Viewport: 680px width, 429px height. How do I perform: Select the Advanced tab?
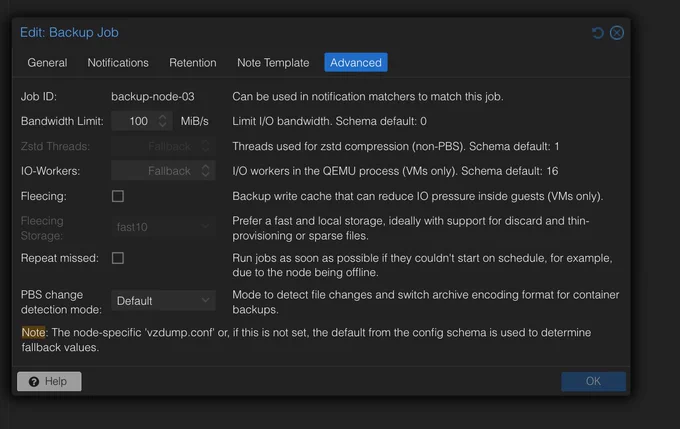[356, 62]
